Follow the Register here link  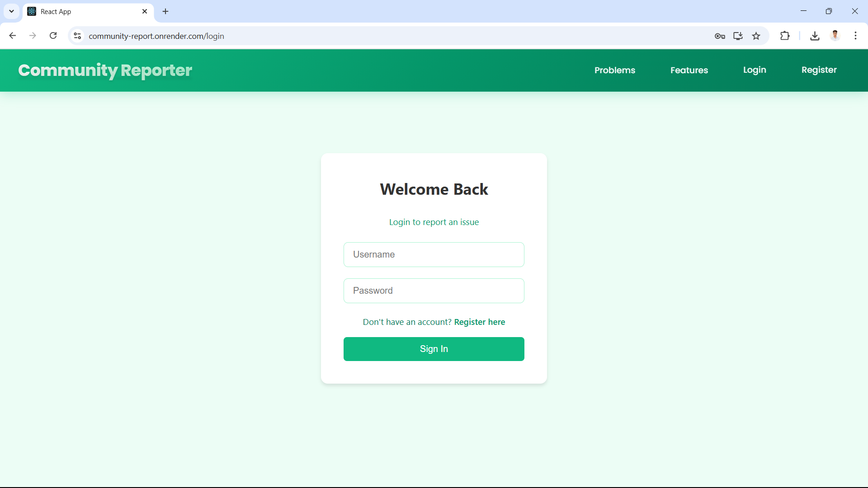pyautogui.click(x=479, y=322)
